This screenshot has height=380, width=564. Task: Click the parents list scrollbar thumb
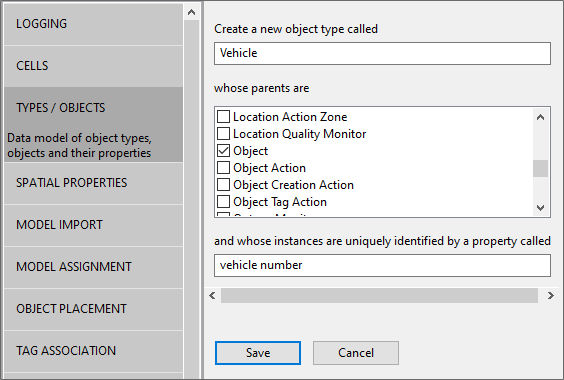coord(540,168)
